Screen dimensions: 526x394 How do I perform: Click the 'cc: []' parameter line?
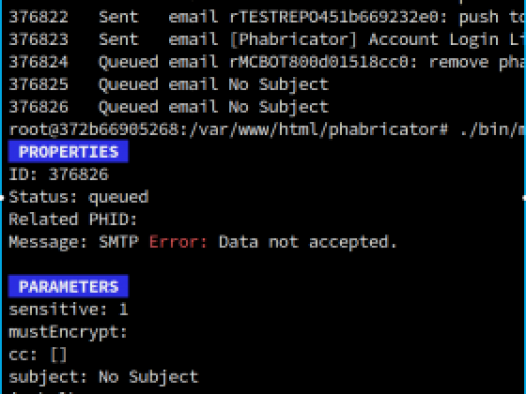38,355
